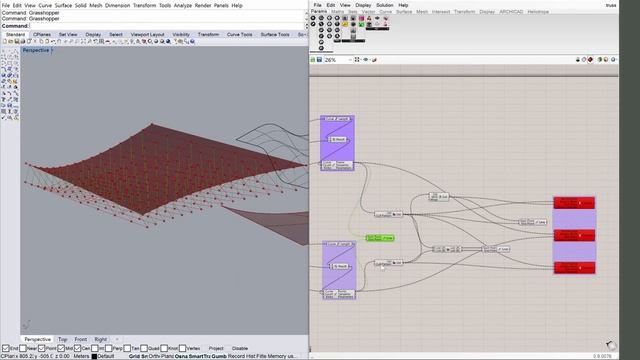Open the Grasshopper Display menu
Viewport: 640px width, 360px height.
pyautogui.click(x=363, y=5)
